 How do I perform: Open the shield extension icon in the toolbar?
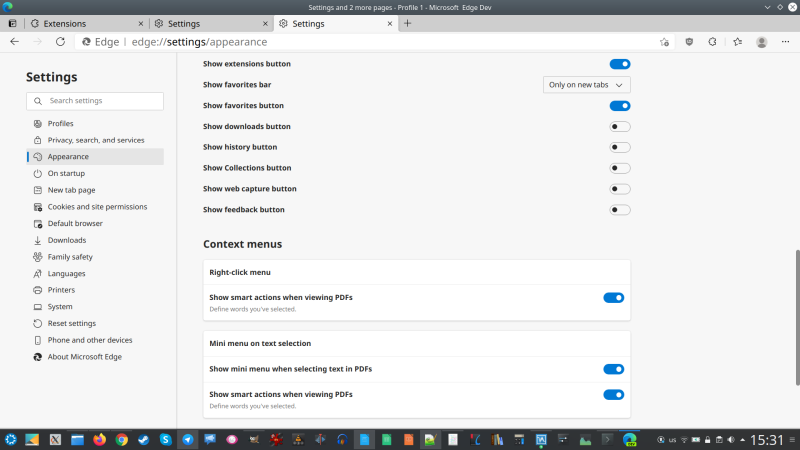[689, 42]
